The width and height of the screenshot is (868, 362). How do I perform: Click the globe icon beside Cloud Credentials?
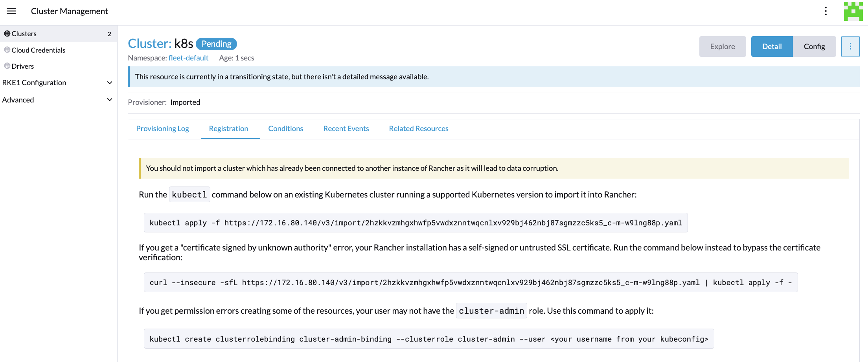click(7, 50)
